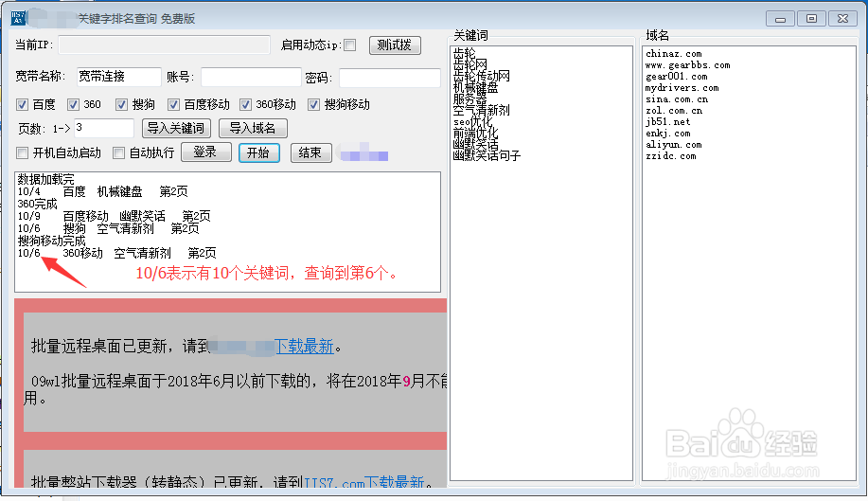The height and width of the screenshot is (501, 868).
Task: Click the 账号 input field
Action: pos(251,78)
